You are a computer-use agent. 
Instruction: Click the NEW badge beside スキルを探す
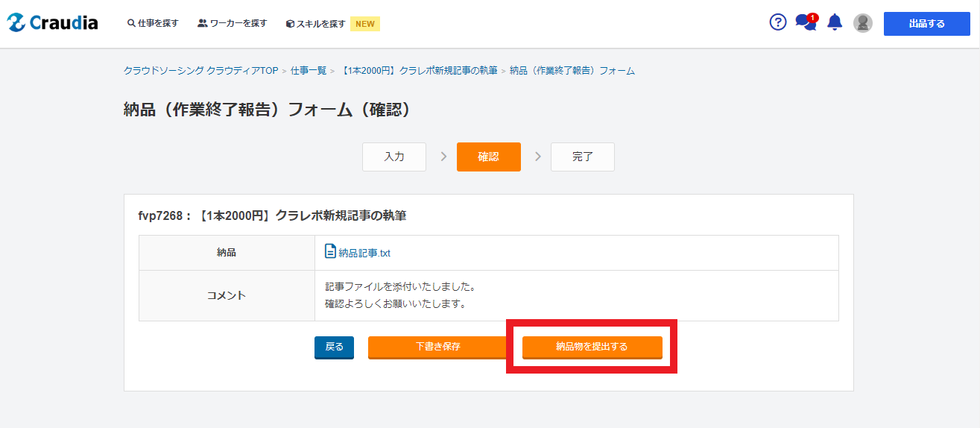[365, 24]
